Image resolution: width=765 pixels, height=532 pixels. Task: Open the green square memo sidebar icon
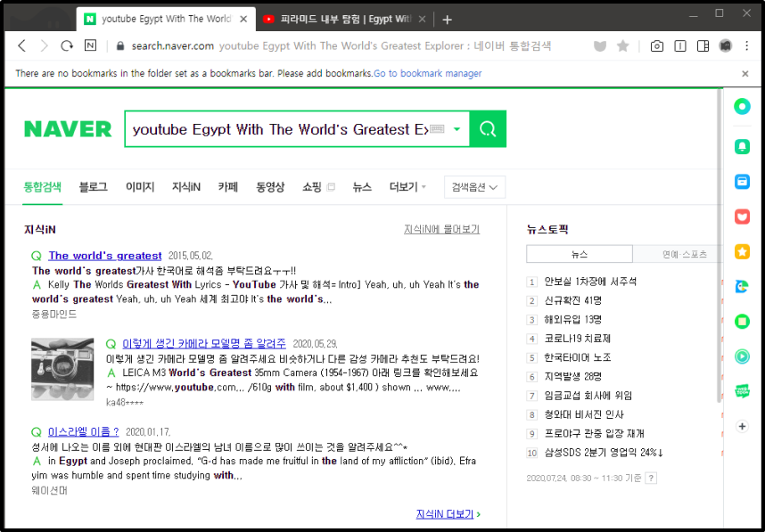[742, 322]
